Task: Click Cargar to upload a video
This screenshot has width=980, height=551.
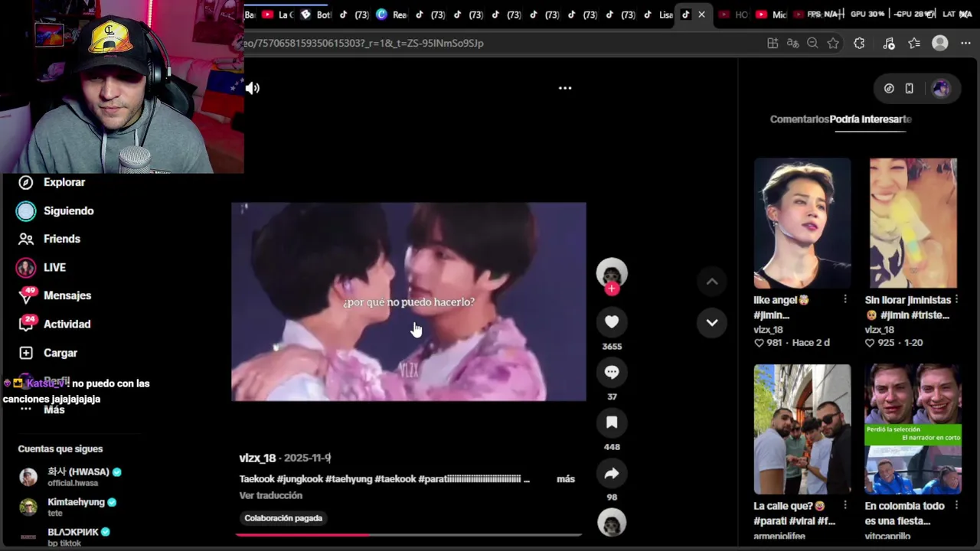Action: (x=48, y=353)
